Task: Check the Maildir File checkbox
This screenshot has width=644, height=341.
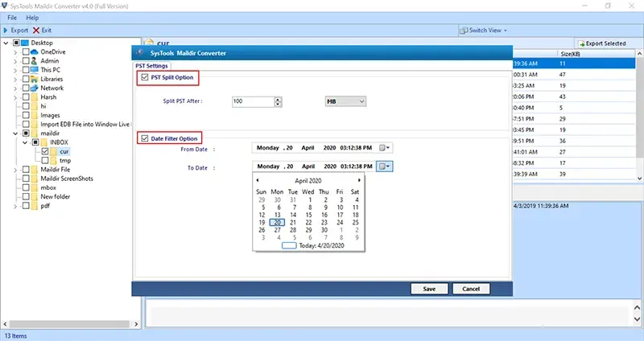Action: click(x=26, y=170)
